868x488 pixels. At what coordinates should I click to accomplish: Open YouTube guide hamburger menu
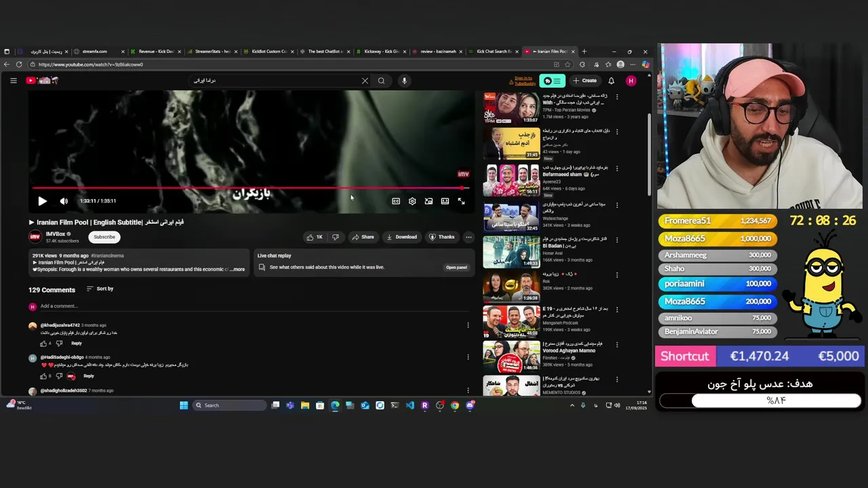[x=13, y=81]
